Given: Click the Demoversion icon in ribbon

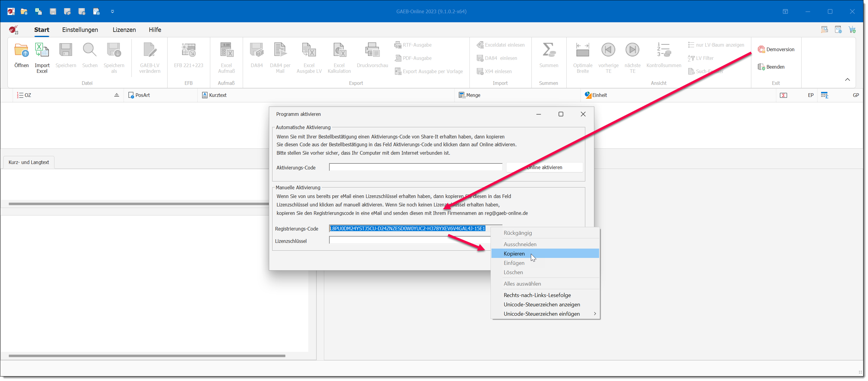Looking at the screenshot, I should point(761,50).
